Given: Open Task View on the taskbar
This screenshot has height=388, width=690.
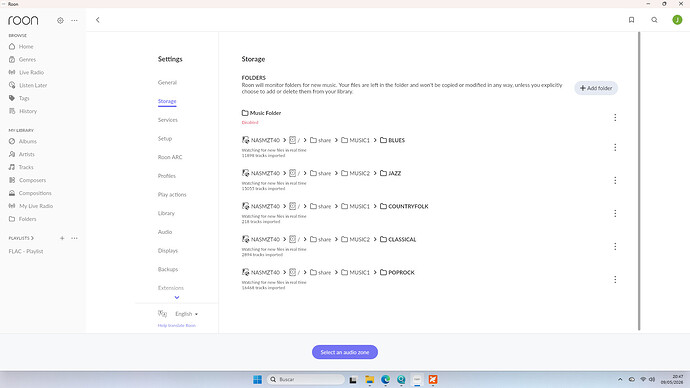Looking at the screenshot, I should (353, 380).
